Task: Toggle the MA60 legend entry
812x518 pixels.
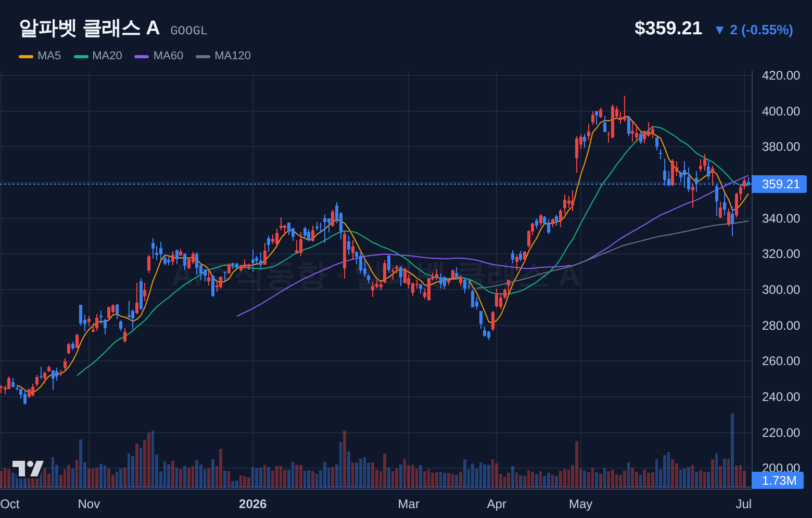Action: click(x=159, y=56)
